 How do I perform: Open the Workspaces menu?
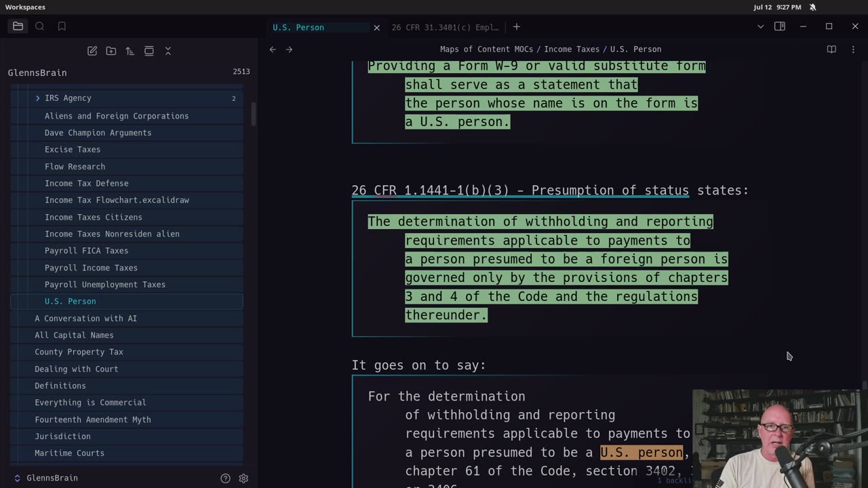pyautogui.click(x=25, y=7)
